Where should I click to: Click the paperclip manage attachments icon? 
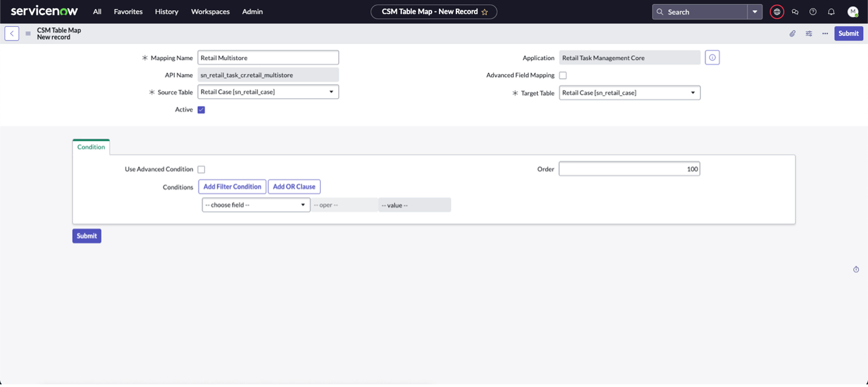pos(792,33)
